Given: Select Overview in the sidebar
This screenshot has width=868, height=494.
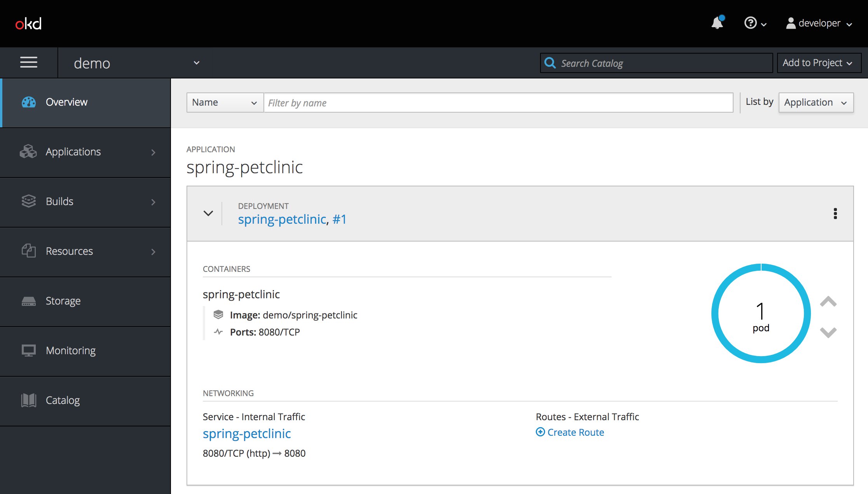Looking at the screenshot, I should tap(85, 103).
